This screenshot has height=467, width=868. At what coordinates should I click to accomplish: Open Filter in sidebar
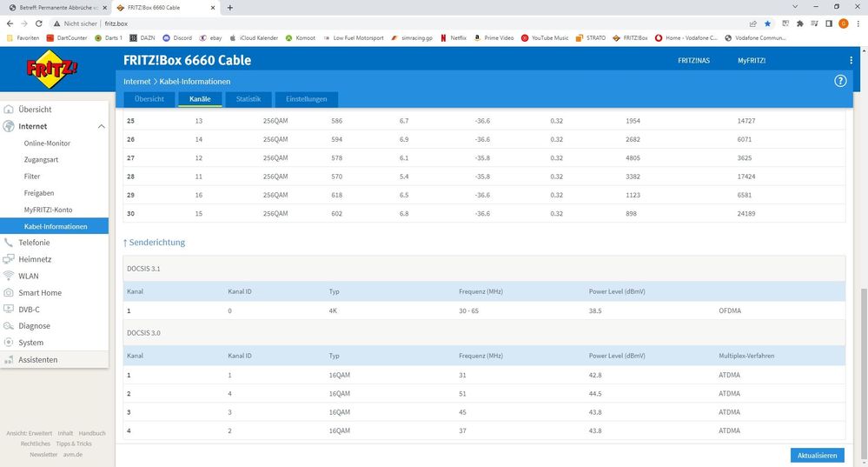32,177
